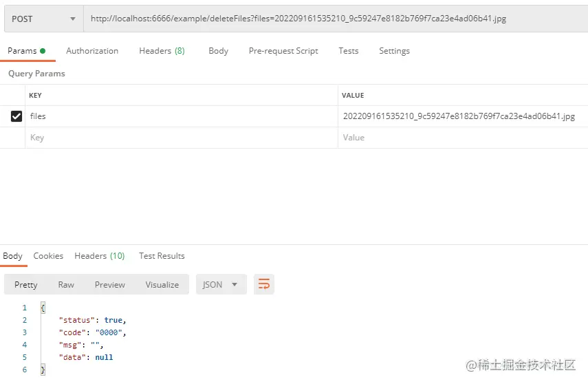Select the Visualize view button
This screenshot has width=588, height=384.
click(x=162, y=284)
